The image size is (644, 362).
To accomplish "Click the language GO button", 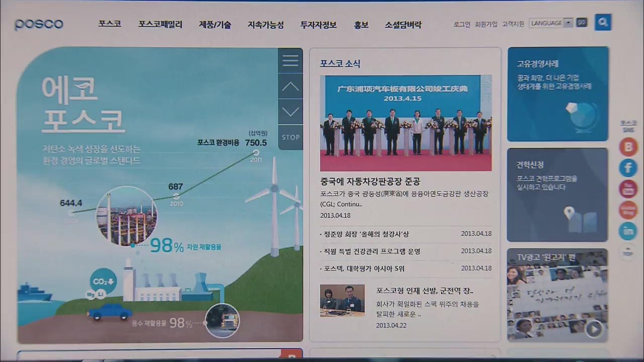I will [x=582, y=23].
